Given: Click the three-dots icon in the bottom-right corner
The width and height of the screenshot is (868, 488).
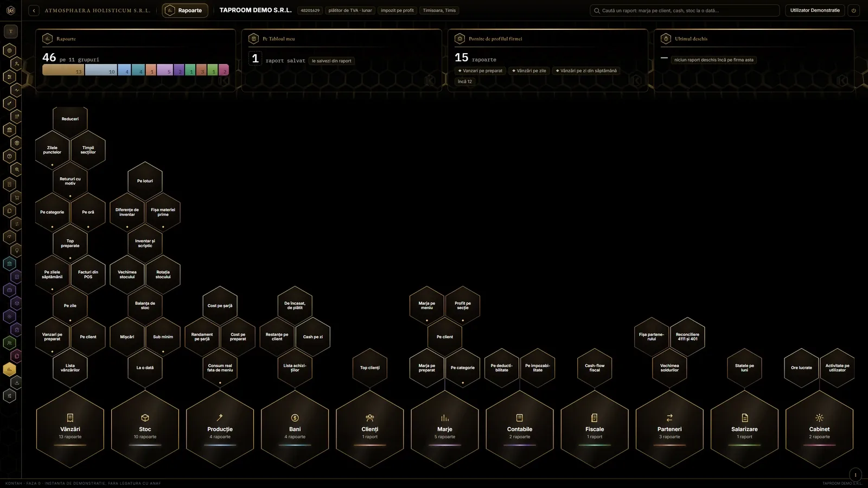Looking at the screenshot, I should [856, 474].
